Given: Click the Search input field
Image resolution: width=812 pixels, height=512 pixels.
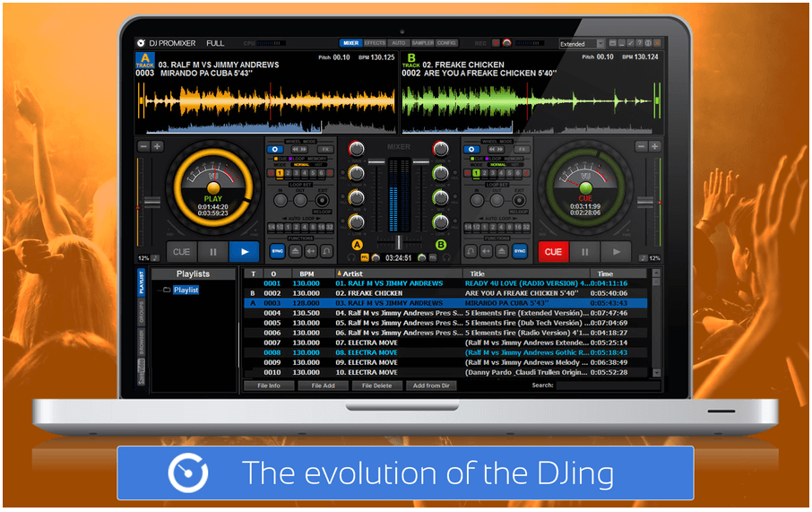Looking at the screenshot, I should click(x=608, y=386).
